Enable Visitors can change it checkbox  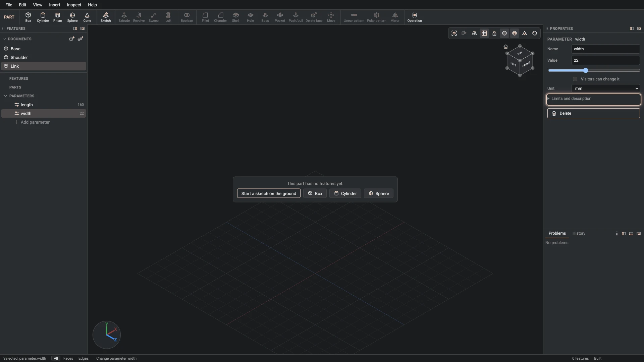click(575, 79)
